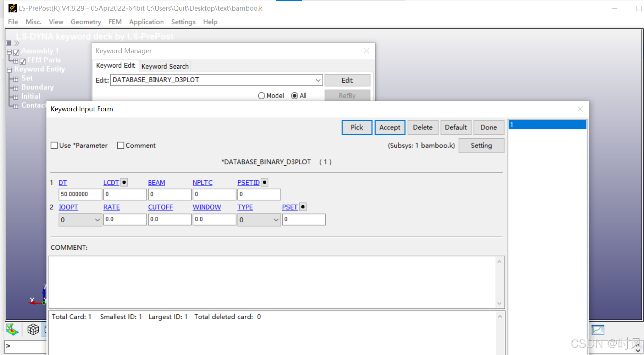Collapse the Keyword Entity tree node
This screenshot has height=355, width=644.
[9, 70]
